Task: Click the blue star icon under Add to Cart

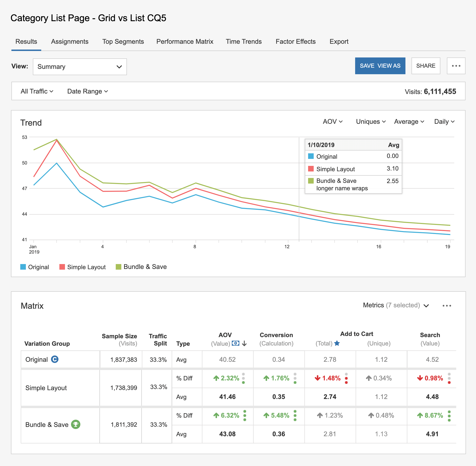Action: coord(337,343)
